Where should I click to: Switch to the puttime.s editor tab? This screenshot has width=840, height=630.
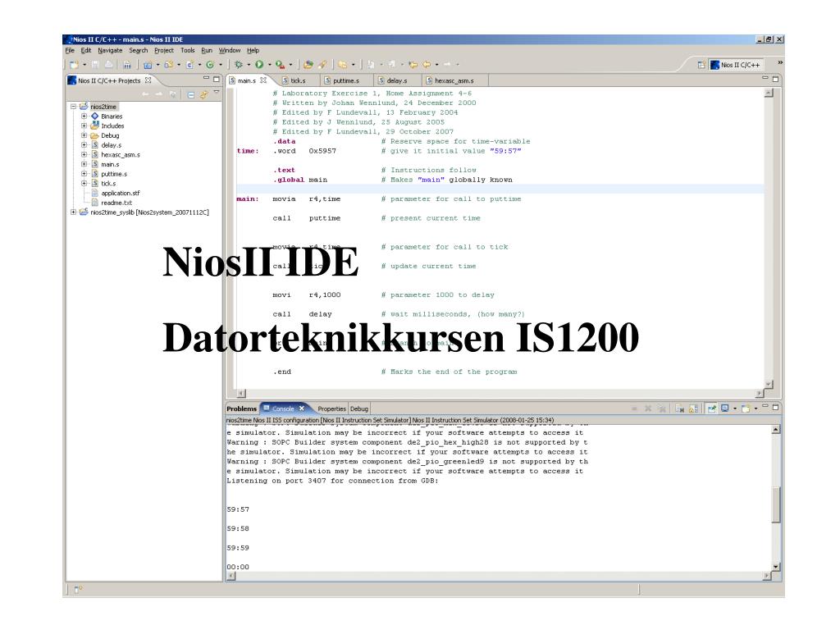coord(341,80)
